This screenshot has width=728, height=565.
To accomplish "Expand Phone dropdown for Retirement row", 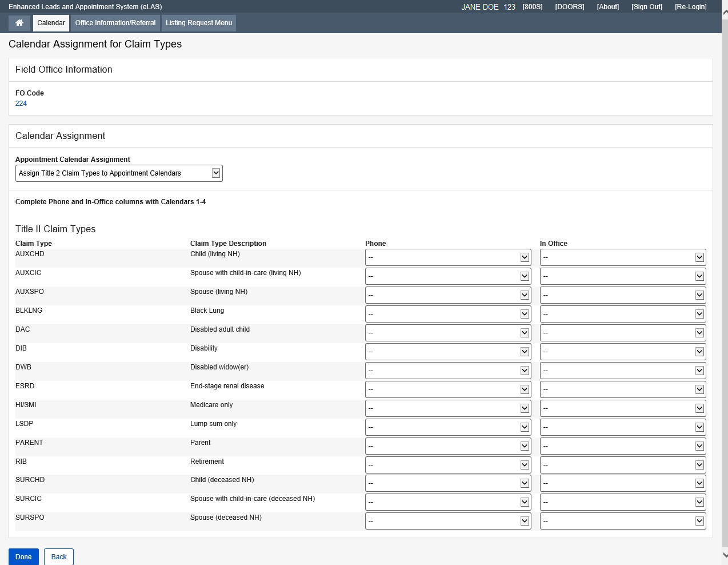I will click(x=448, y=465).
